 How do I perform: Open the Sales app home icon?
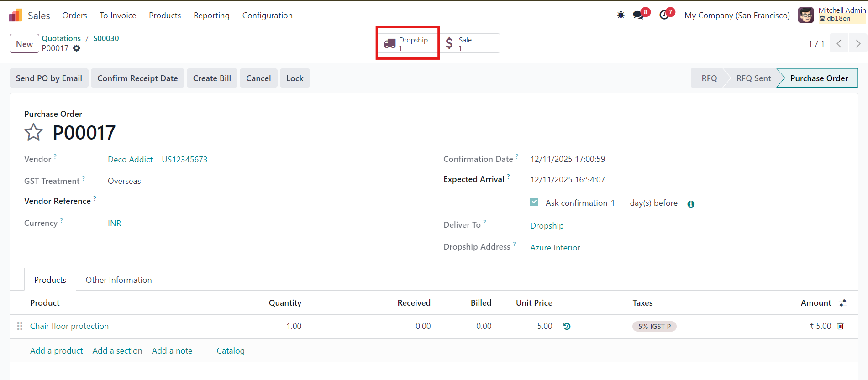pyautogui.click(x=16, y=16)
